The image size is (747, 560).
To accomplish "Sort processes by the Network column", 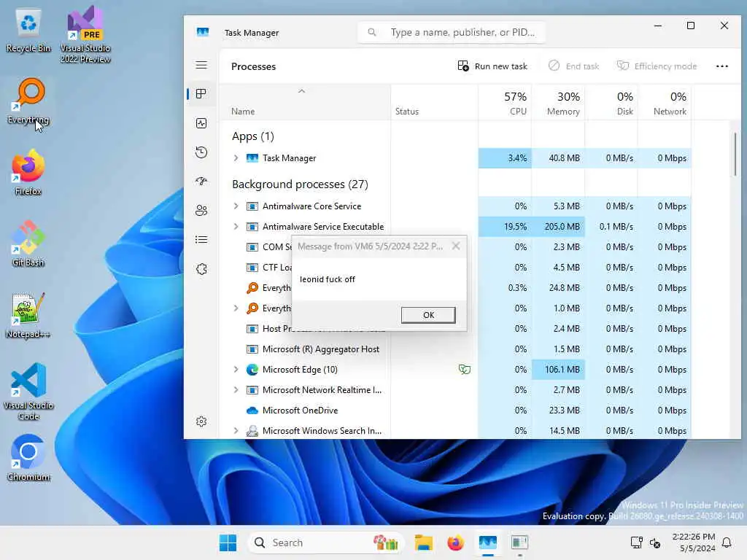I will 665,103.
